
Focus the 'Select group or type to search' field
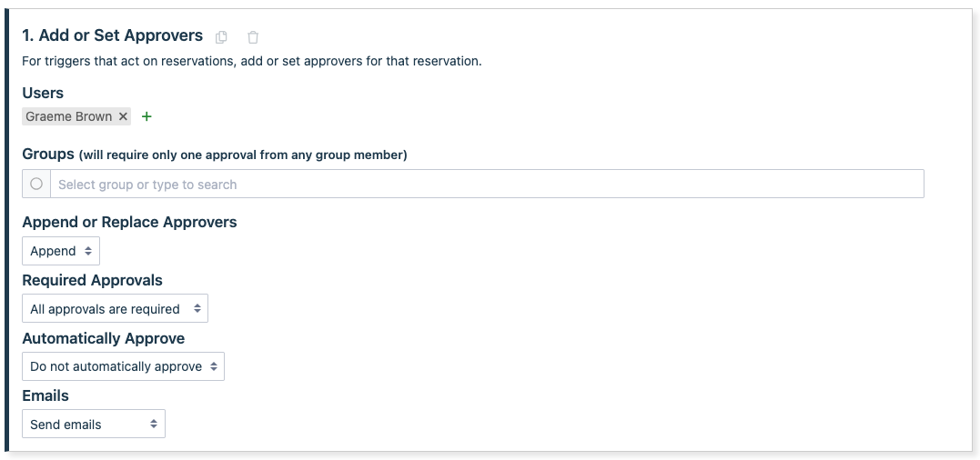point(487,185)
